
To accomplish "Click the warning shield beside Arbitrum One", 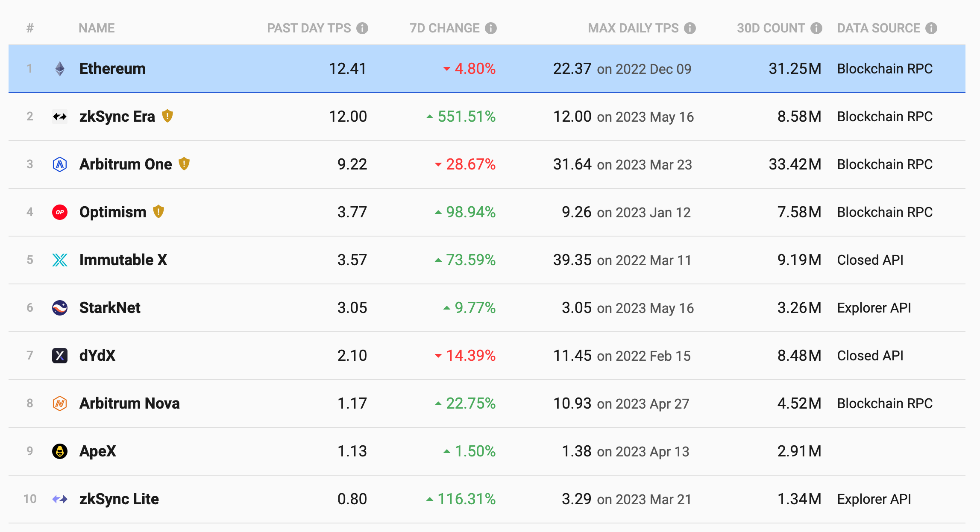I will [x=184, y=164].
